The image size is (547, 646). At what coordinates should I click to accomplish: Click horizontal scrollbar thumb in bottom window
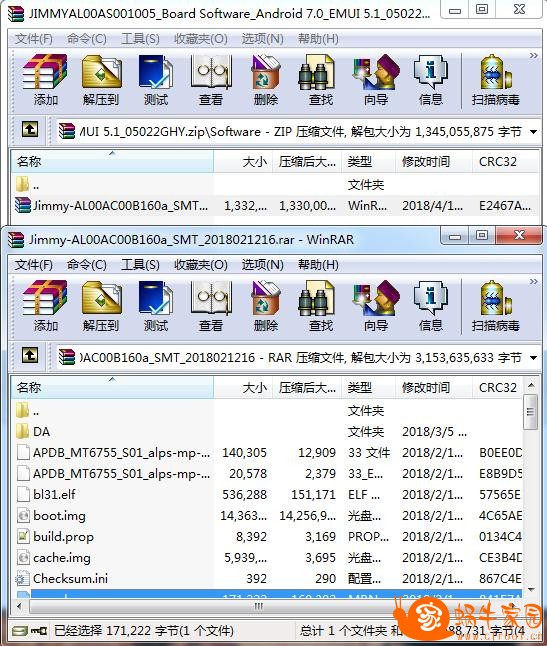pyautogui.click(x=258, y=606)
